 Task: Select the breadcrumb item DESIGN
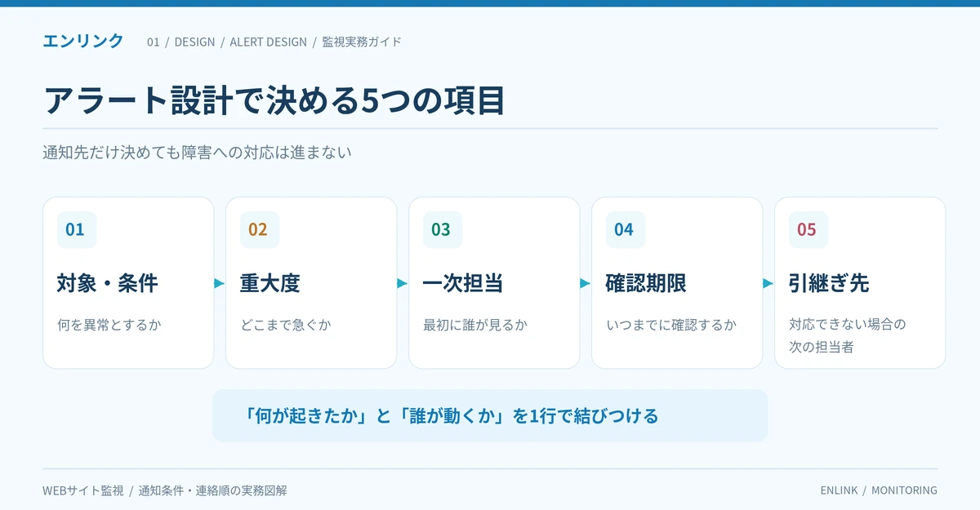tap(194, 42)
